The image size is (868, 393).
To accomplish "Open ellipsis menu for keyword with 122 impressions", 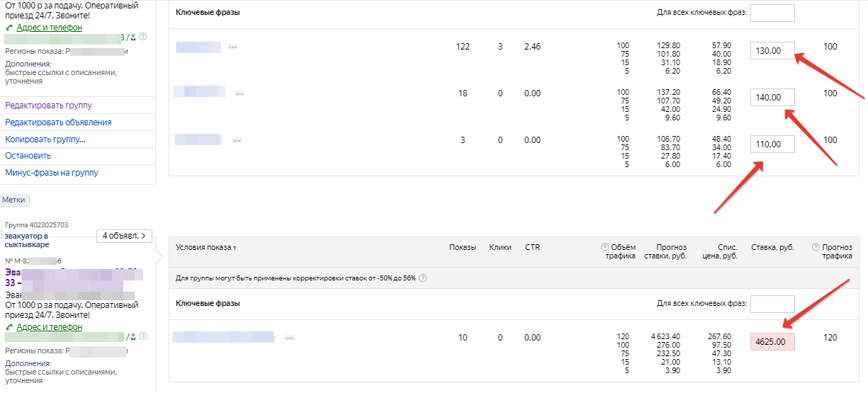I will click(x=232, y=47).
